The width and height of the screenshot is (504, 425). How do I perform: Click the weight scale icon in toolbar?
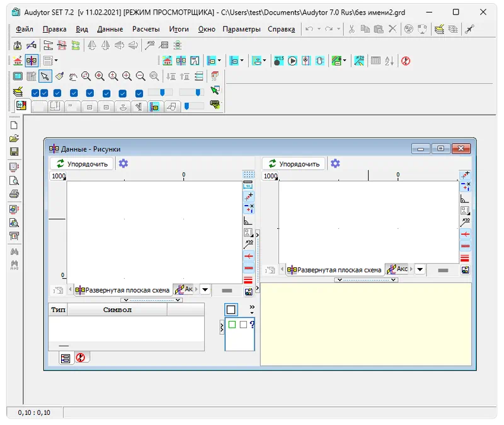click(18, 45)
